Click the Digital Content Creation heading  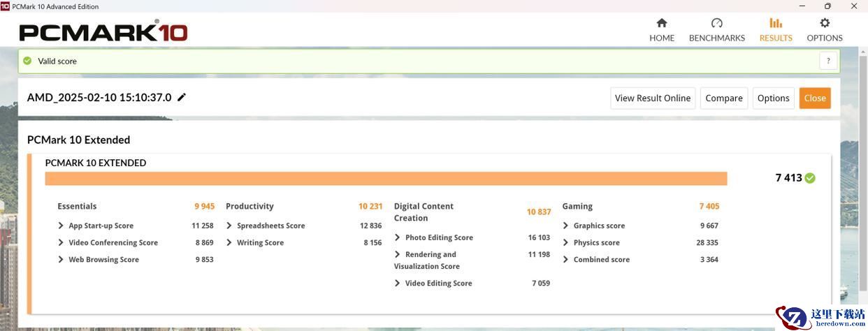click(424, 212)
